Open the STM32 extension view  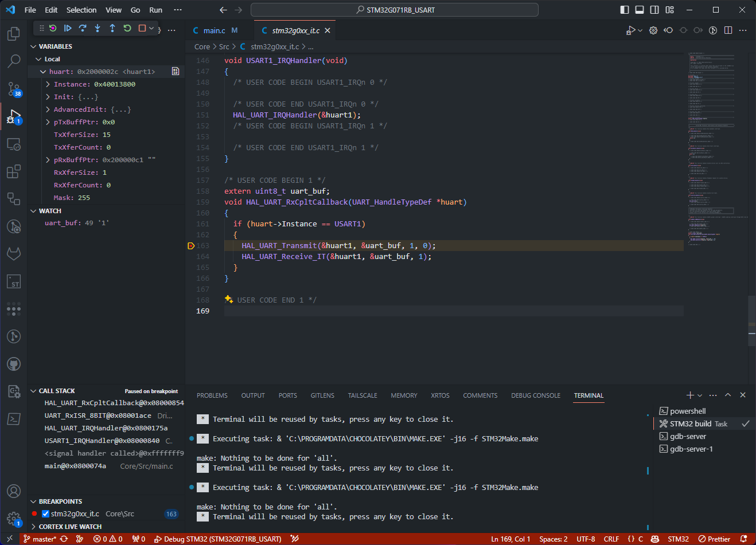(13, 281)
